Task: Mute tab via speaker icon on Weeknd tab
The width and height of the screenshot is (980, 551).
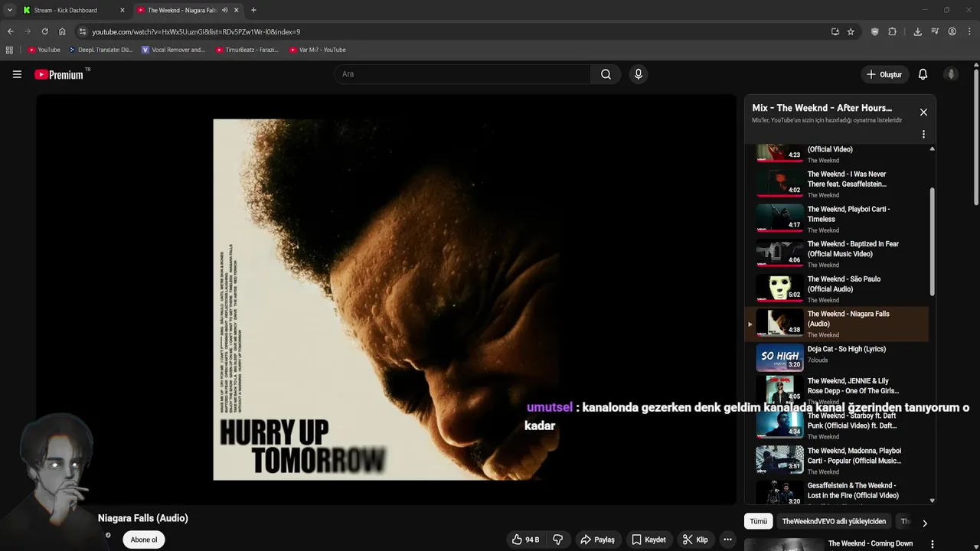Action: [x=224, y=10]
